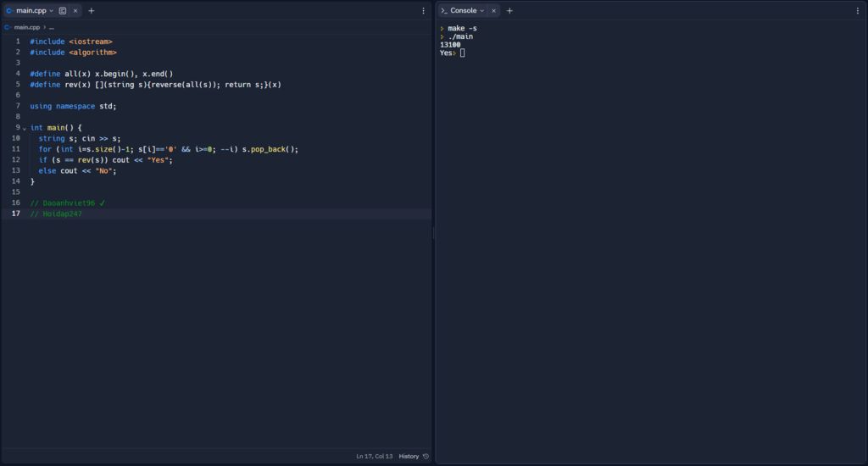
Task: Expand the Console tab dropdown chevron
Action: tap(482, 11)
